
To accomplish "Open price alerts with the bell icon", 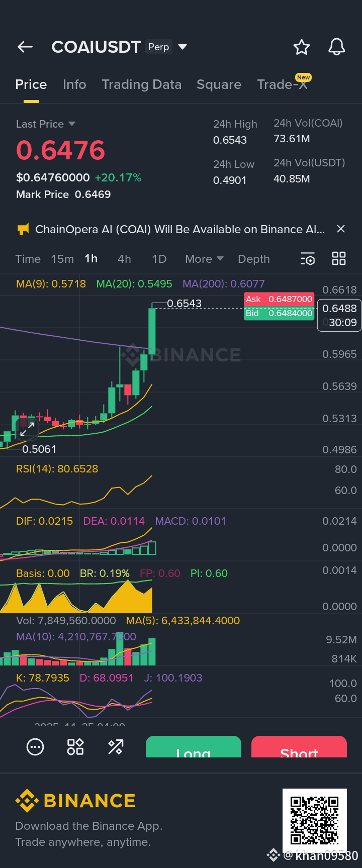I will pos(337,47).
